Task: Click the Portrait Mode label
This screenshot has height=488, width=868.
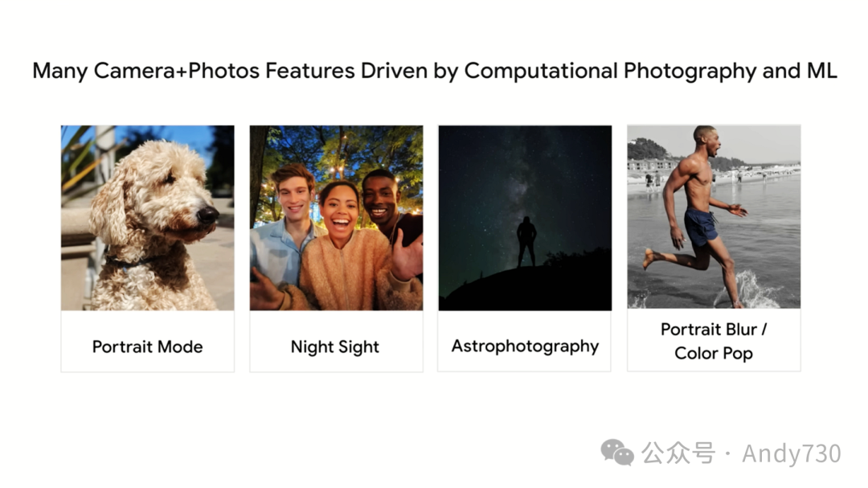Action: pos(147,347)
